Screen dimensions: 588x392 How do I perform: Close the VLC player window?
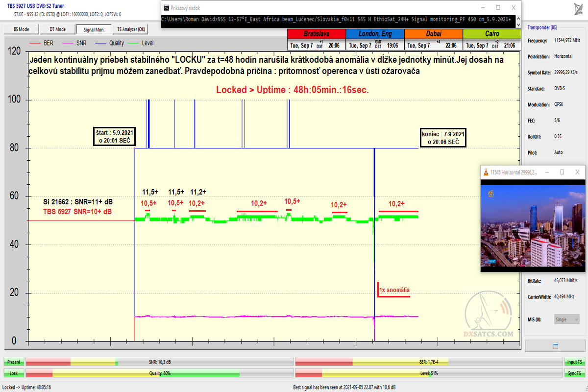point(578,172)
